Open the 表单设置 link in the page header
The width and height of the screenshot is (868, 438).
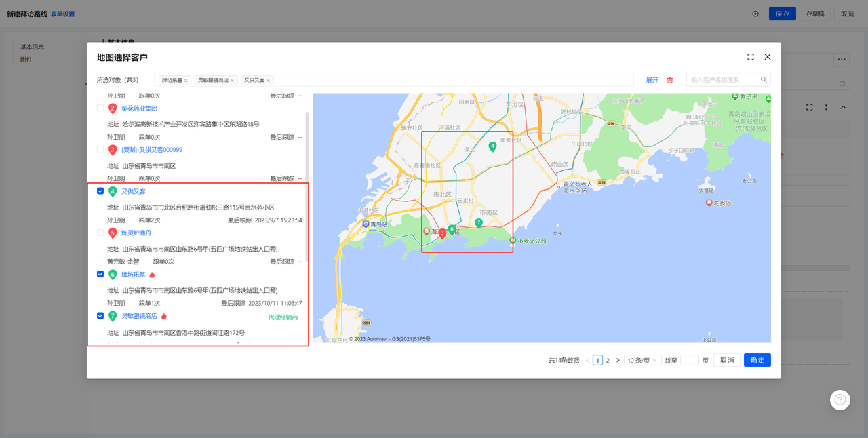(x=62, y=14)
